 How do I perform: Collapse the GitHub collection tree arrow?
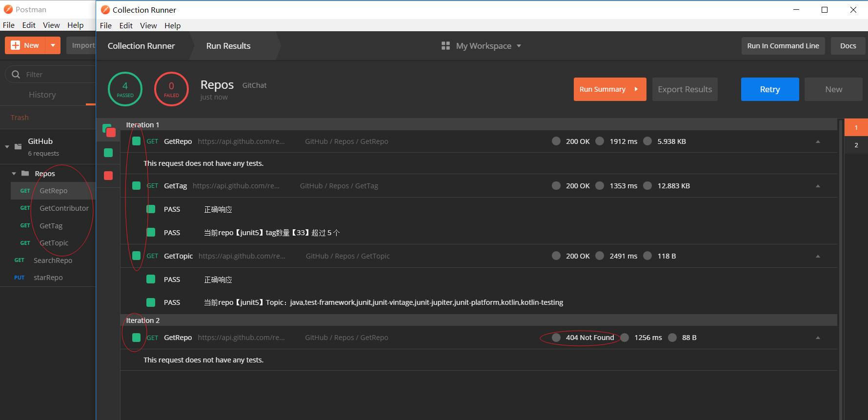pyautogui.click(x=7, y=146)
